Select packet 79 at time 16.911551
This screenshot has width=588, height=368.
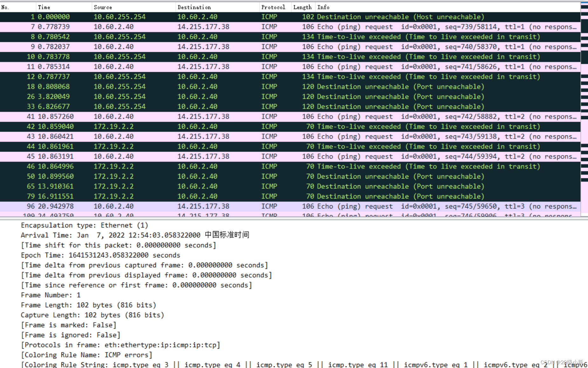pos(290,196)
